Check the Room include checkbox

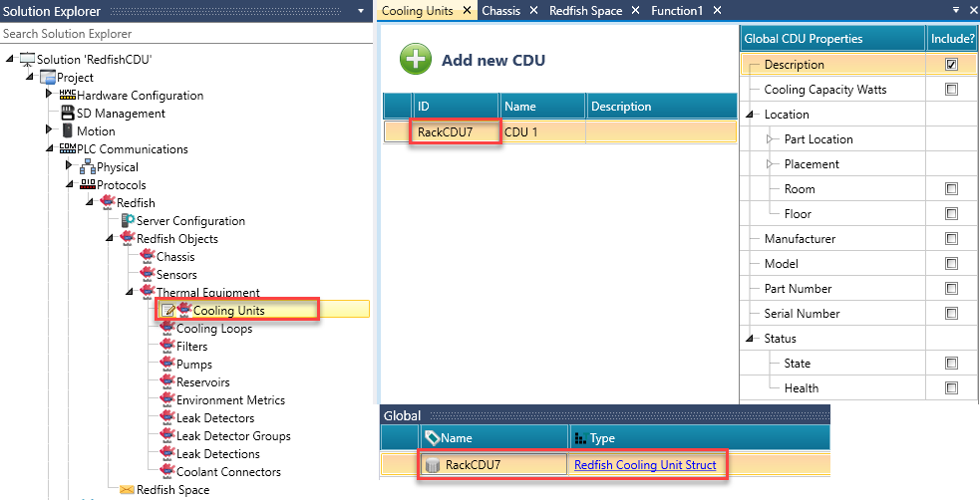coord(951,189)
